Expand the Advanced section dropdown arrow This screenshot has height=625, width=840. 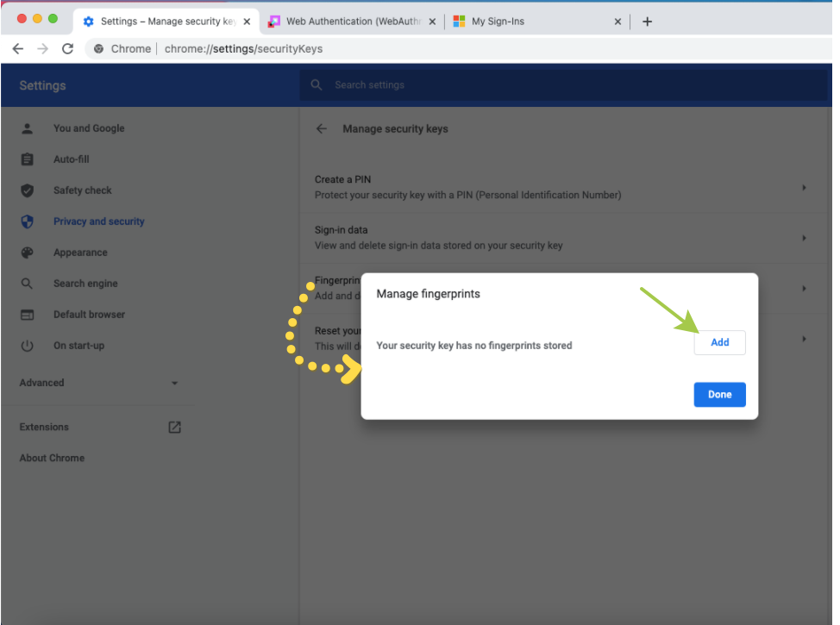(x=174, y=383)
